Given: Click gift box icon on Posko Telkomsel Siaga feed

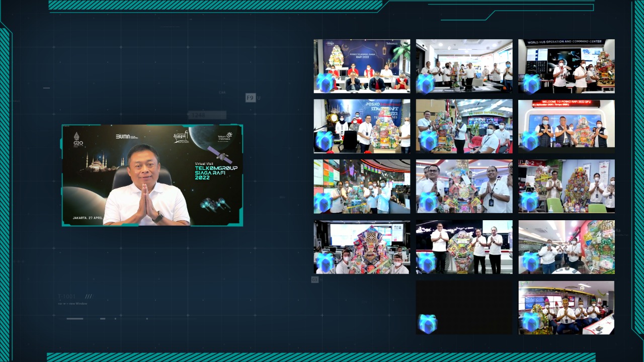Looking at the screenshot, I should (x=325, y=82).
